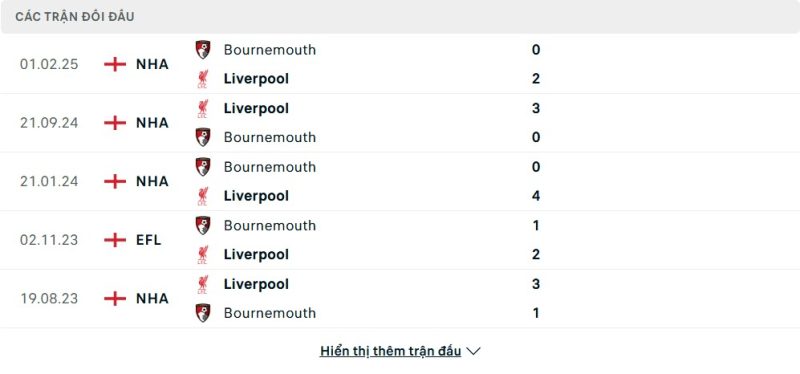Click Bournemouth crest in 01.02.25 match
The width and height of the screenshot is (800, 374).
(x=203, y=49)
